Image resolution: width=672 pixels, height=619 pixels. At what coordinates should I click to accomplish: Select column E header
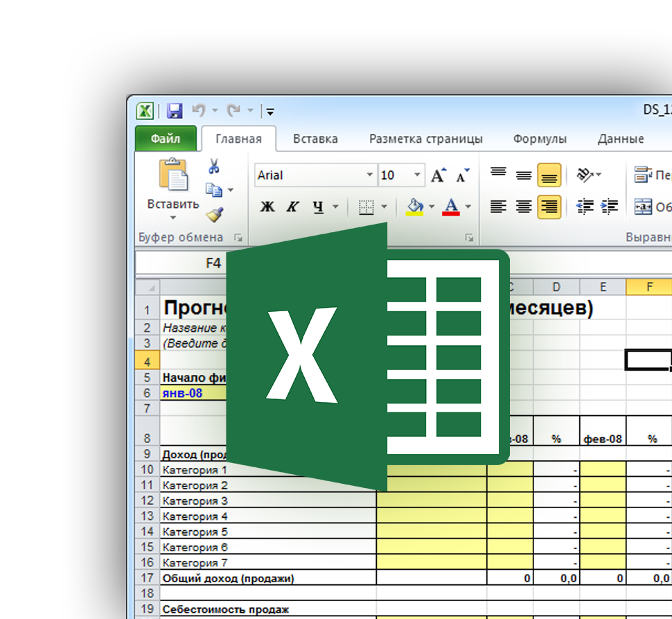coord(603,287)
